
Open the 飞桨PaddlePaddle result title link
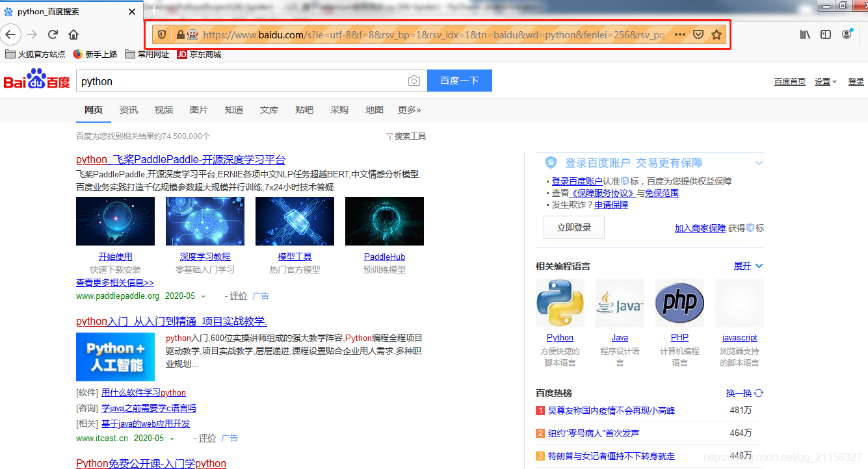pos(181,160)
